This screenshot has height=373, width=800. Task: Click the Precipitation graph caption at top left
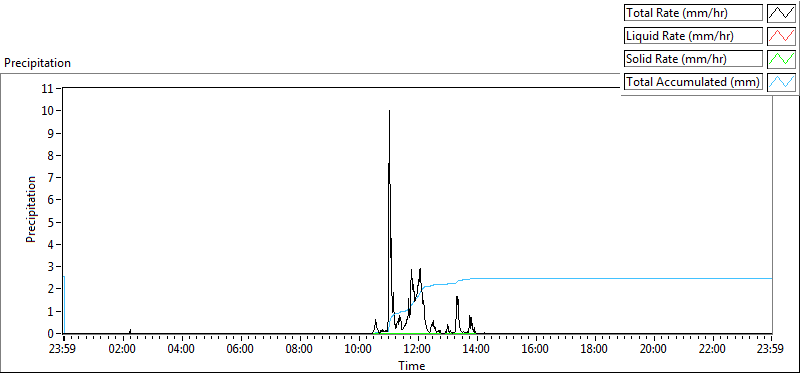point(37,63)
